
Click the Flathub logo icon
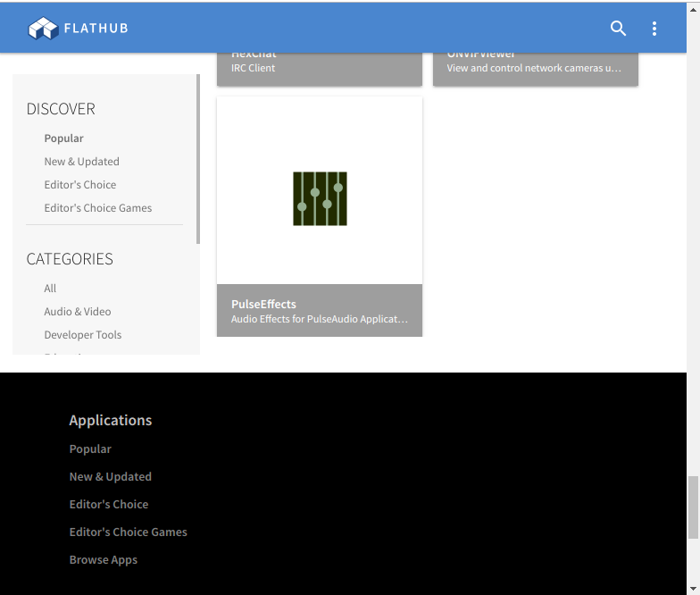point(43,29)
